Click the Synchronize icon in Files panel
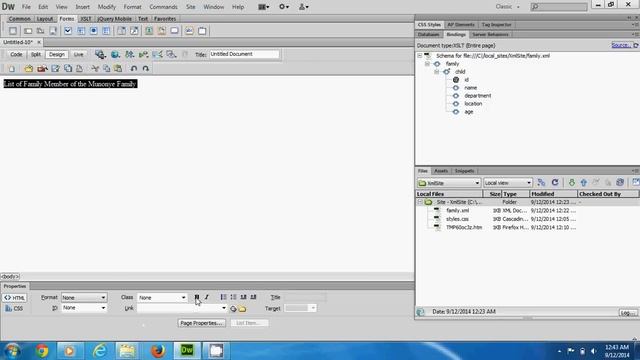 tap(620, 182)
